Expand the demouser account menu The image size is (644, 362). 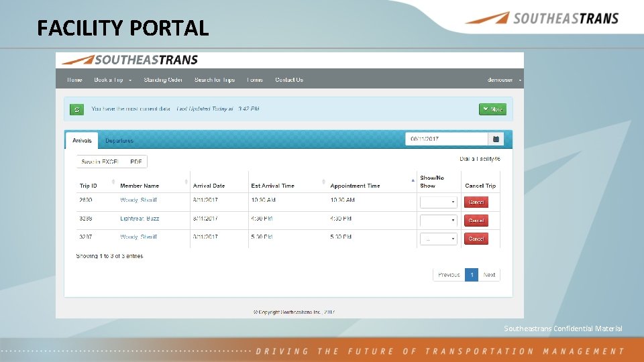point(504,80)
